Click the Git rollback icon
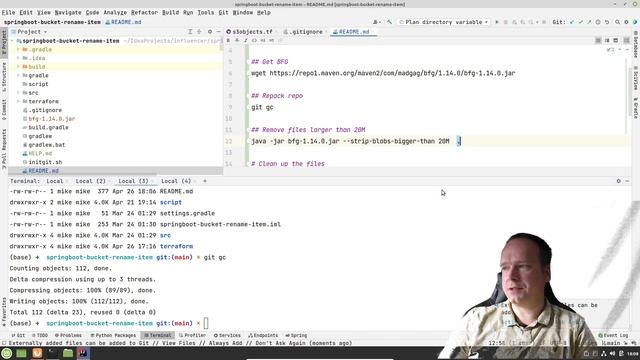 coord(607,22)
